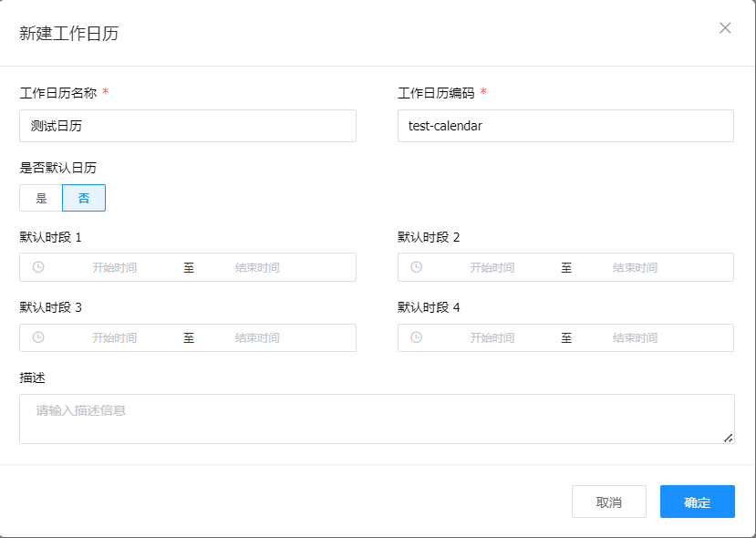Focus the 工作日历名称 input field
Image resolution: width=756 pixels, height=538 pixels.
point(187,126)
